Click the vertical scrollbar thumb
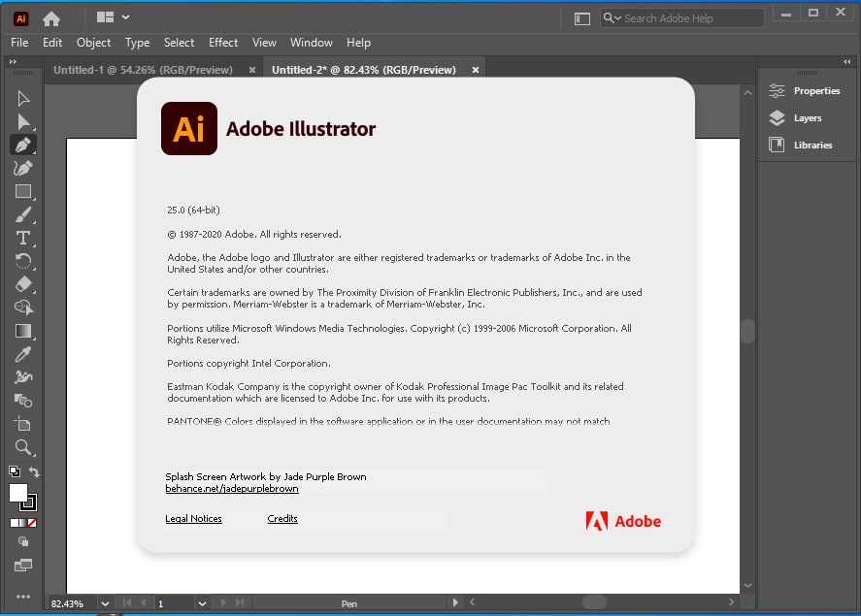Viewport: 861px width, 616px height. 747,332
